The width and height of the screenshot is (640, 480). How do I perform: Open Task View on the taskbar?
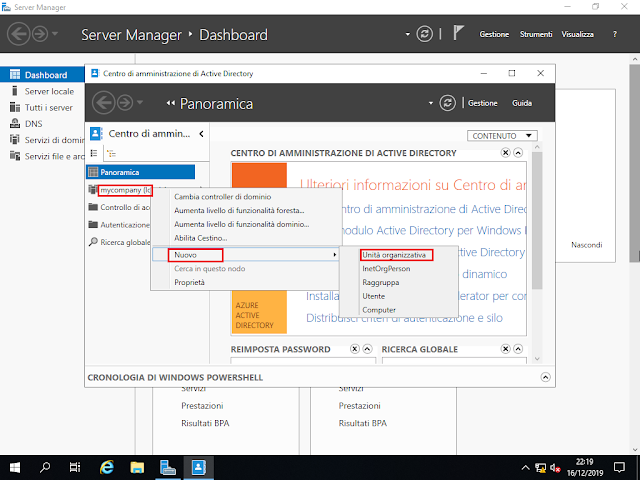click(75, 468)
